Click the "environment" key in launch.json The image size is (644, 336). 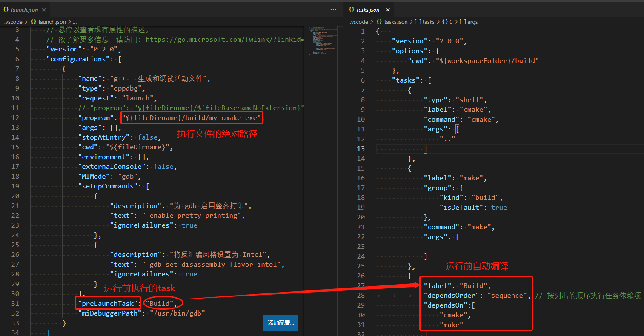point(104,157)
